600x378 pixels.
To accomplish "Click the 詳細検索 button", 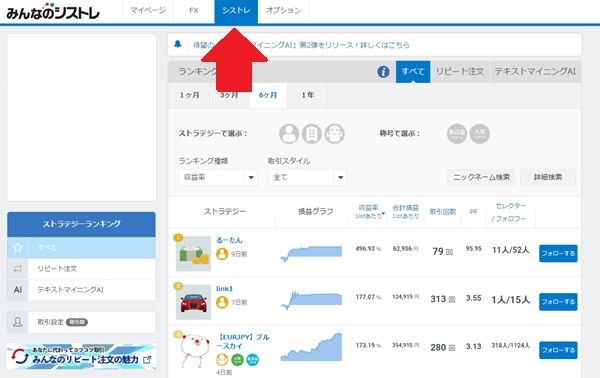I will [x=548, y=177].
